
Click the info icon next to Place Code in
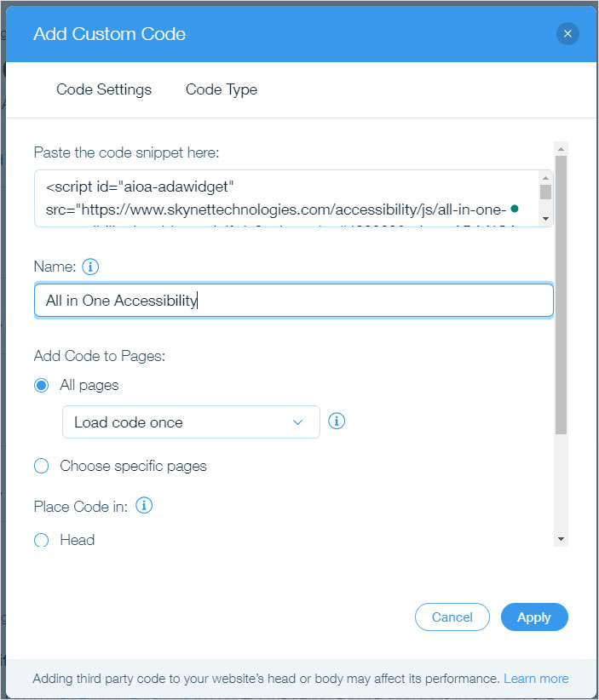point(144,506)
